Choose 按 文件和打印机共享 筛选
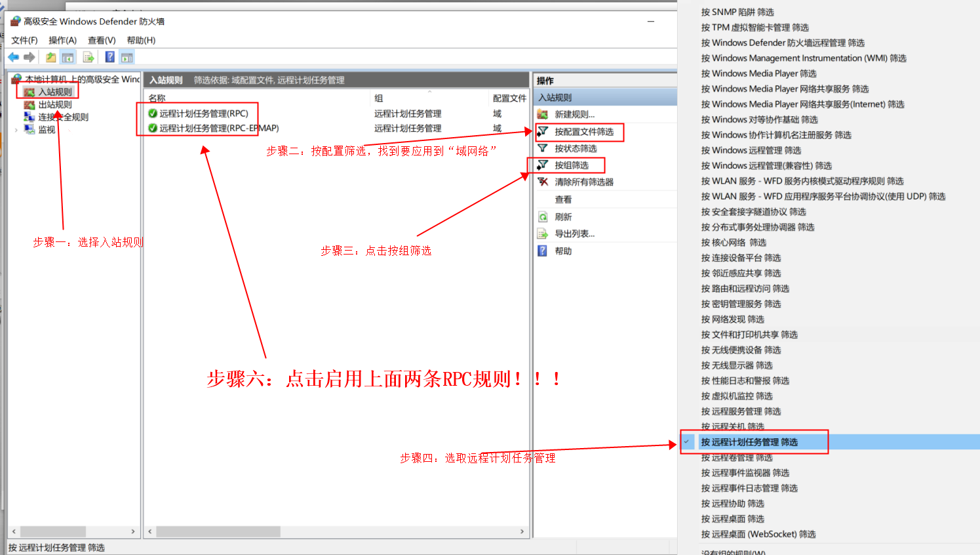 (x=749, y=335)
